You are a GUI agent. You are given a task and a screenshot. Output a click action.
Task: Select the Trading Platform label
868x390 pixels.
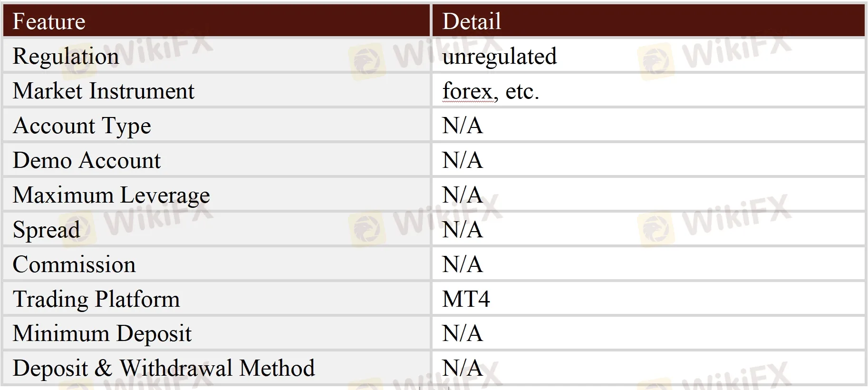[x=96, y=299]
